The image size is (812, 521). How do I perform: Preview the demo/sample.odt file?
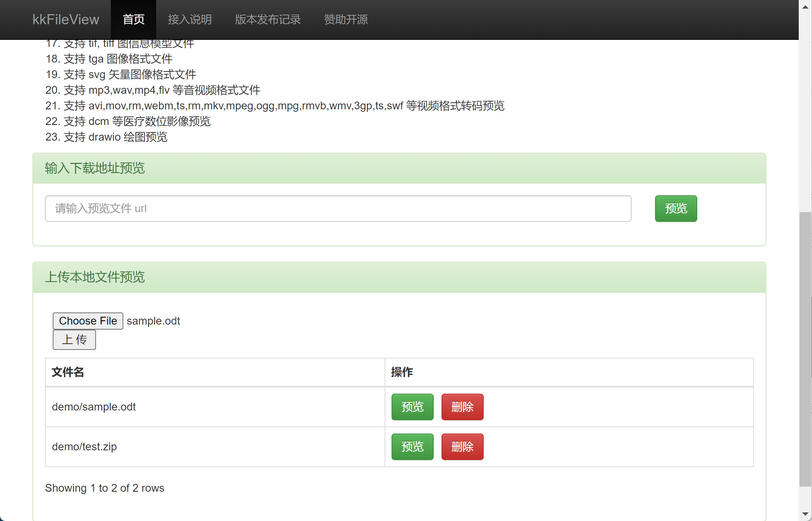(x=412, y=407)
